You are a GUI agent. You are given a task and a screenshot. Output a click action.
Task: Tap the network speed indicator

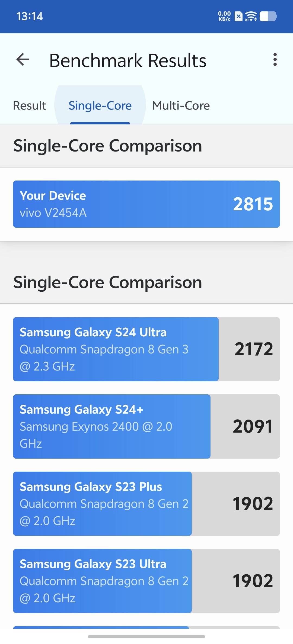[224, 16]
